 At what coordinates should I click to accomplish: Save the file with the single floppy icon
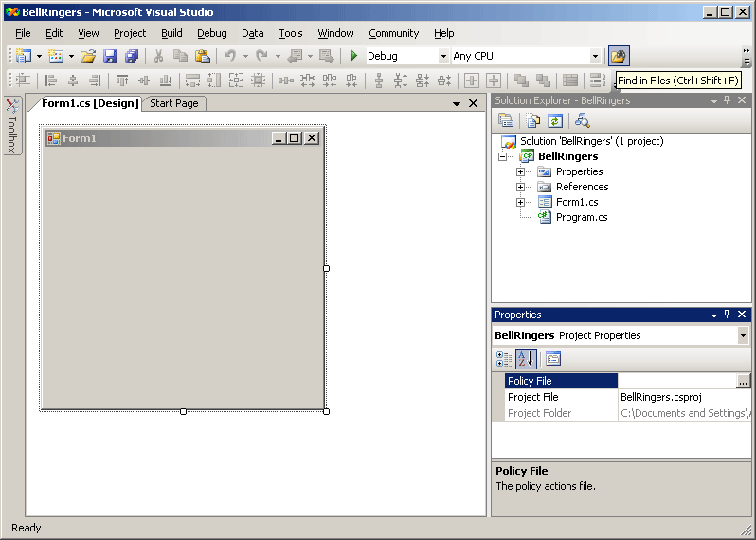tap(110, 56)
